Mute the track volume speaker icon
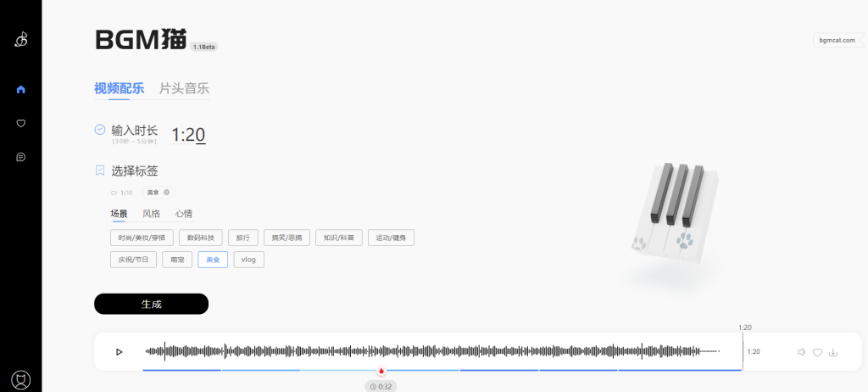 [x=801, y=352]
